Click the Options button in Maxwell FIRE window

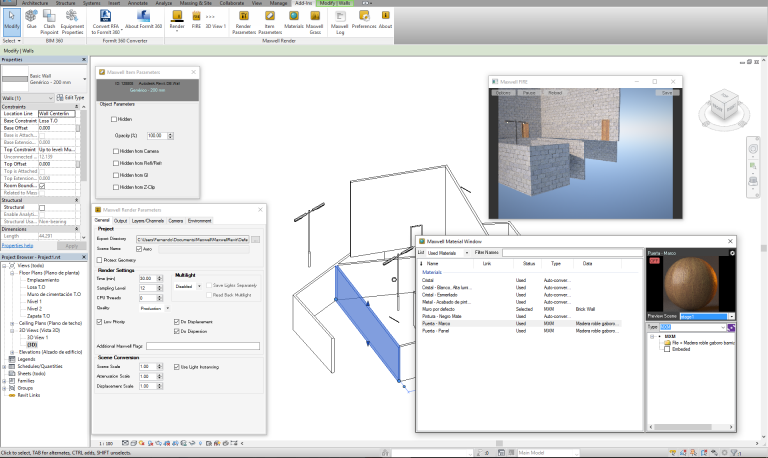[503, 93]
